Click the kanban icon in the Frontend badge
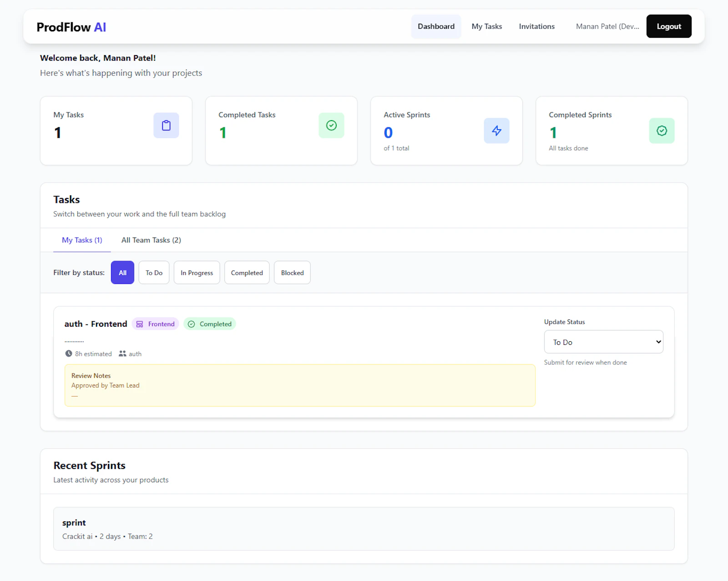The width and height of the screenshot is (728, 581). (140, 324)
